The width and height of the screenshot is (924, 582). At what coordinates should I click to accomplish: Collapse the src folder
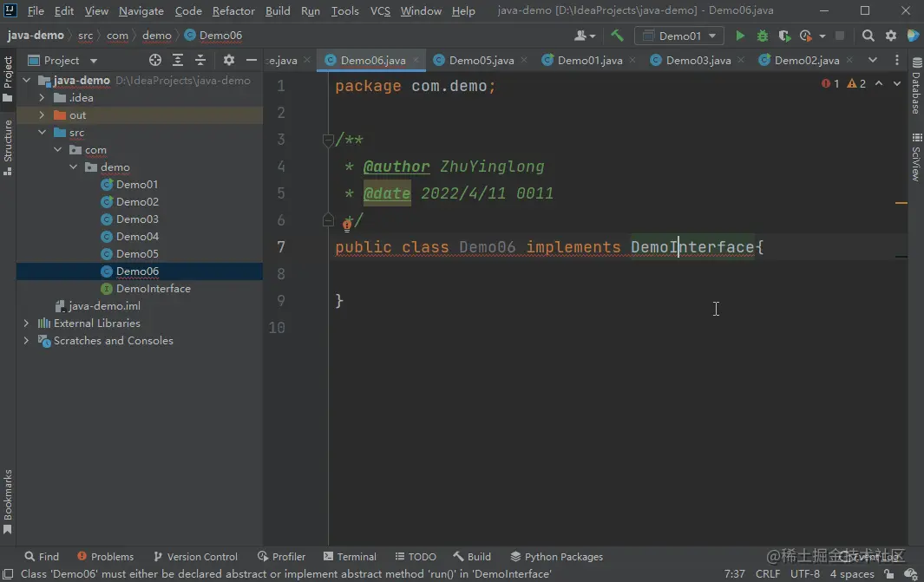[x=42, y=133]
